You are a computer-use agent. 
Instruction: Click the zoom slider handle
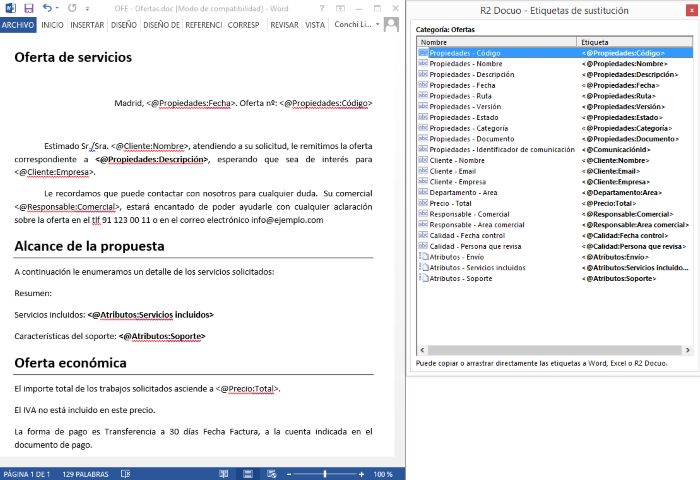[325, 474]
